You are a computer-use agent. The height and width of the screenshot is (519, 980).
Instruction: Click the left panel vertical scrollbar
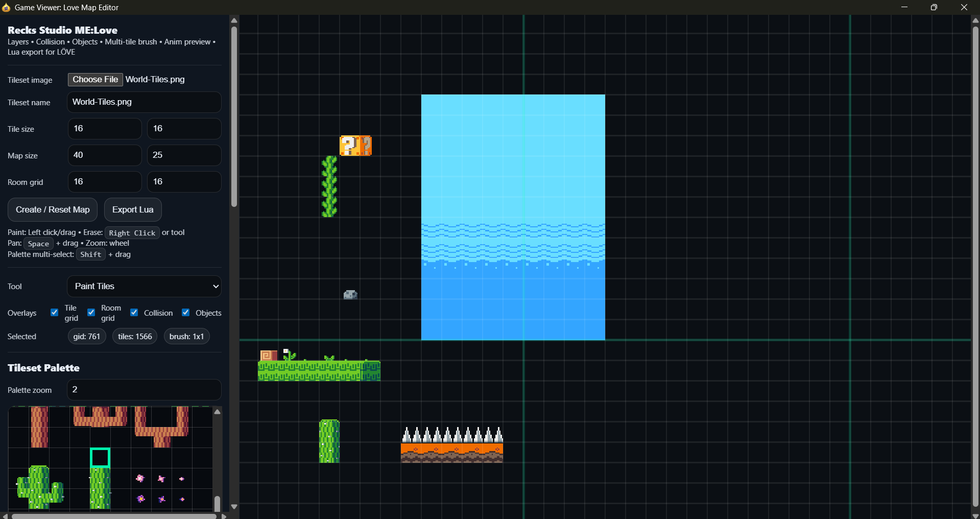234,117
